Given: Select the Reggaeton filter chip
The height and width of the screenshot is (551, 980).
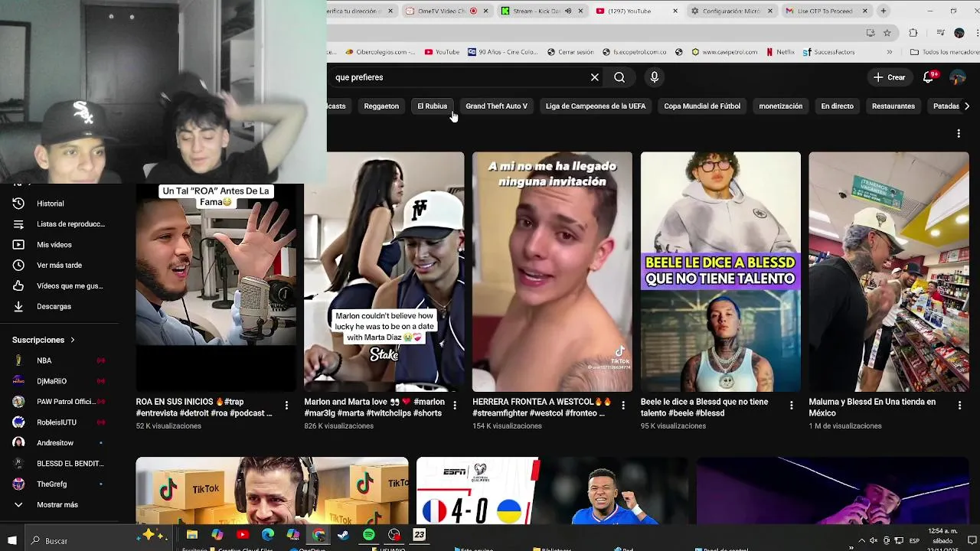Looking at the screenshot, I should 381,106.
